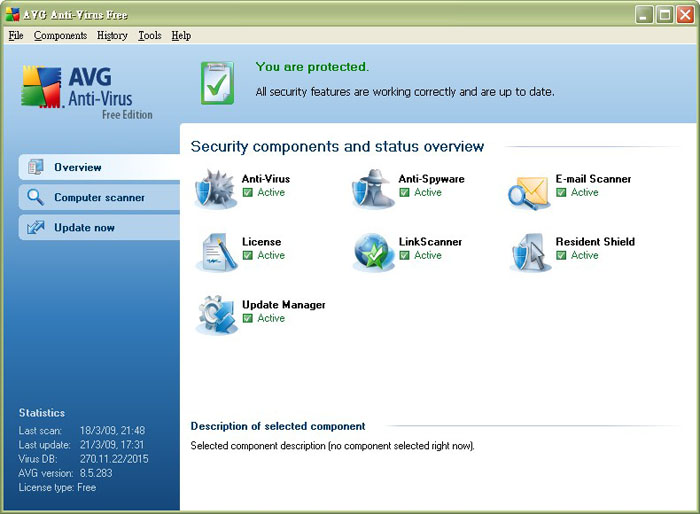This screenshot has height=514, width=700.
Task: Open the Components menu
Action: click(x=60, y=35)
